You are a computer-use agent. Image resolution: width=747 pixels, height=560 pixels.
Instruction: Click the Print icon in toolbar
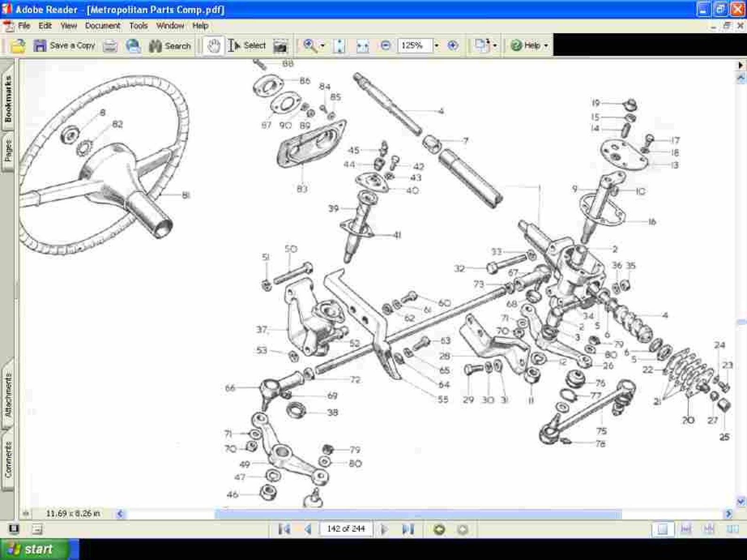[x=110, y=46]
